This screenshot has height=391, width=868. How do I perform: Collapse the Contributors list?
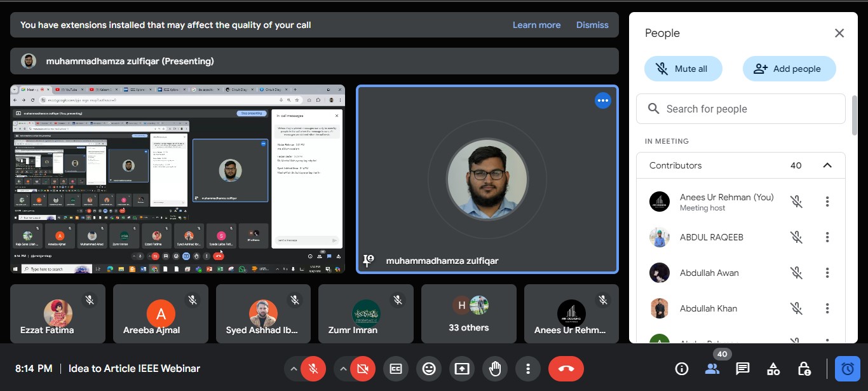[x=827, y=165]
